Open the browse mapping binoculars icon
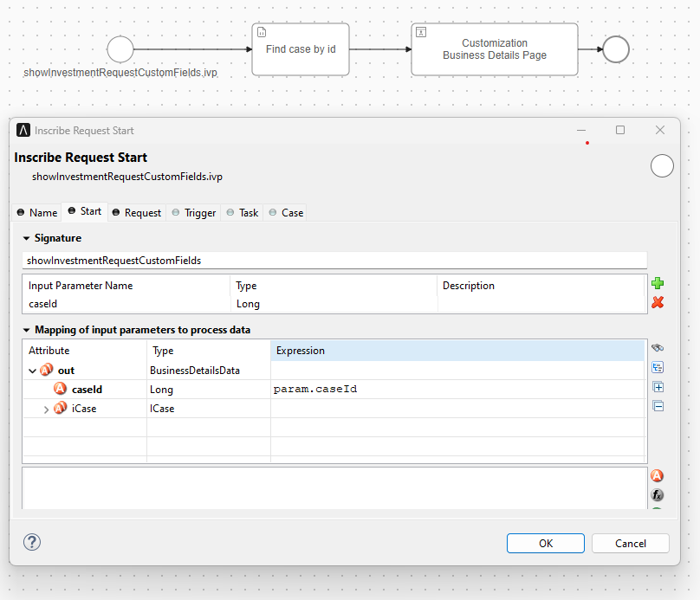Viewport: 700px width, 600px height. (658, 346)
